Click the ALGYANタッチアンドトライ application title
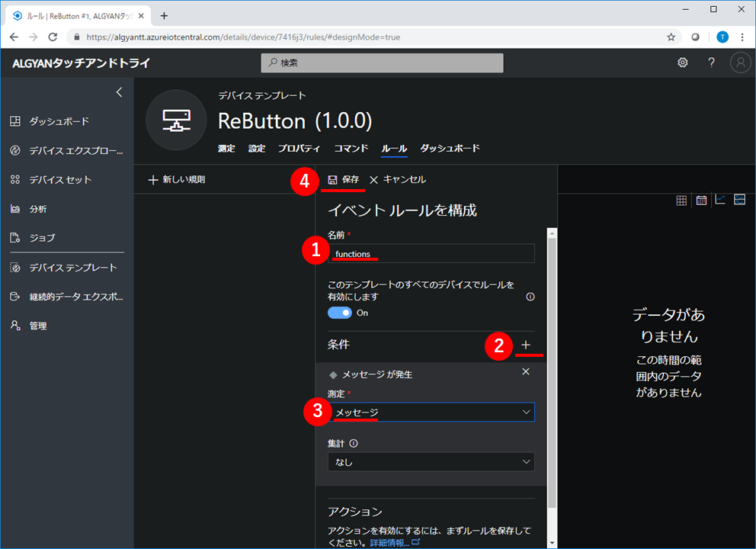 (x=81, y=63)
